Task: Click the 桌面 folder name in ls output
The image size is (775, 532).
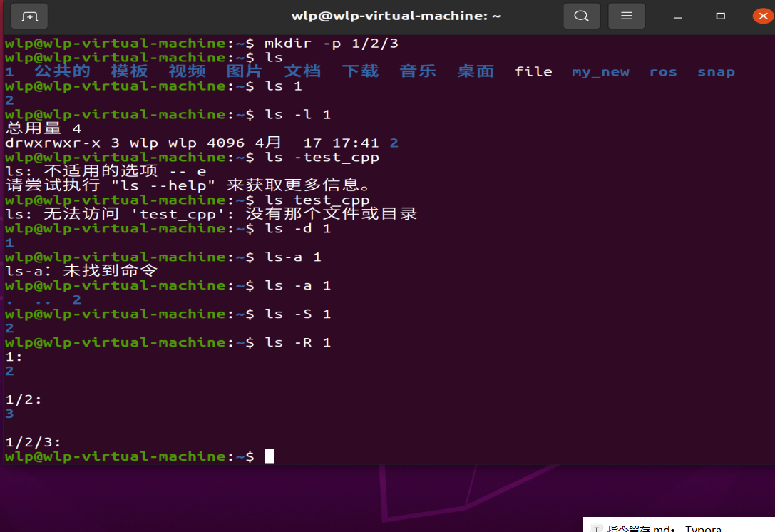Action: [476, 71]
